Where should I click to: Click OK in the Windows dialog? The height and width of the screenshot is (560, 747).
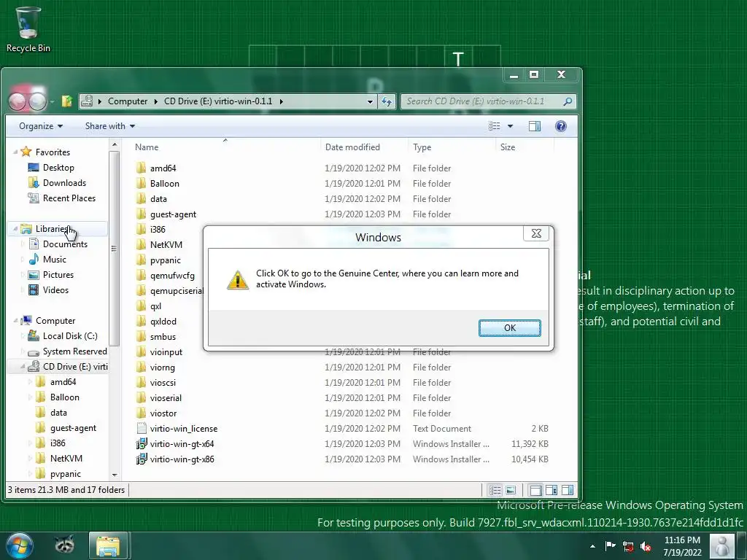point(510,327)
